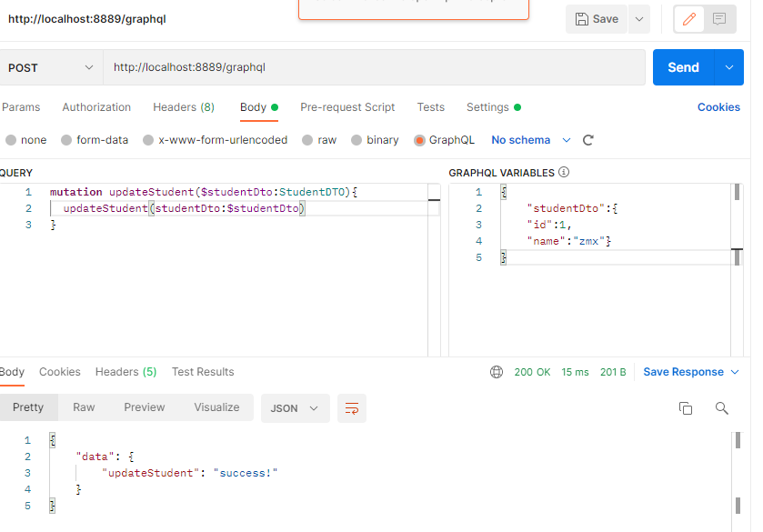This screenshot has height=532, width=763.
Task: Click the edit pencil icon
Action: click(688, 19)
